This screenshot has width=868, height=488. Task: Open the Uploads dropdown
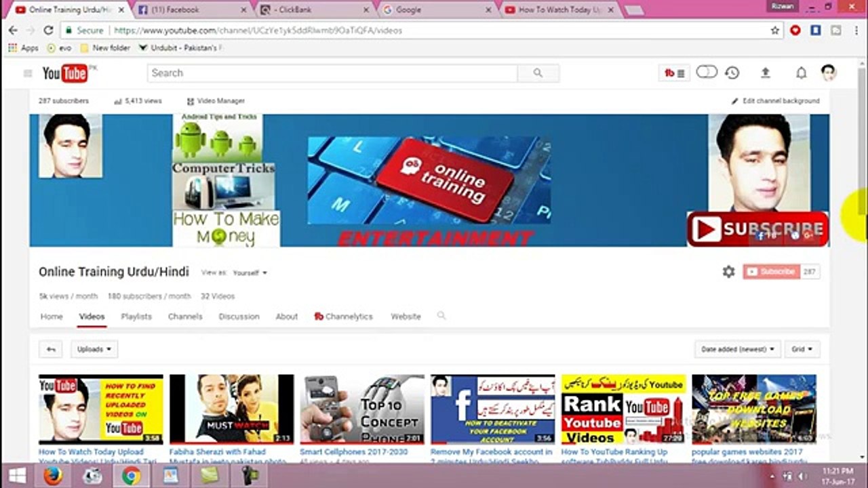coord(94,349)
